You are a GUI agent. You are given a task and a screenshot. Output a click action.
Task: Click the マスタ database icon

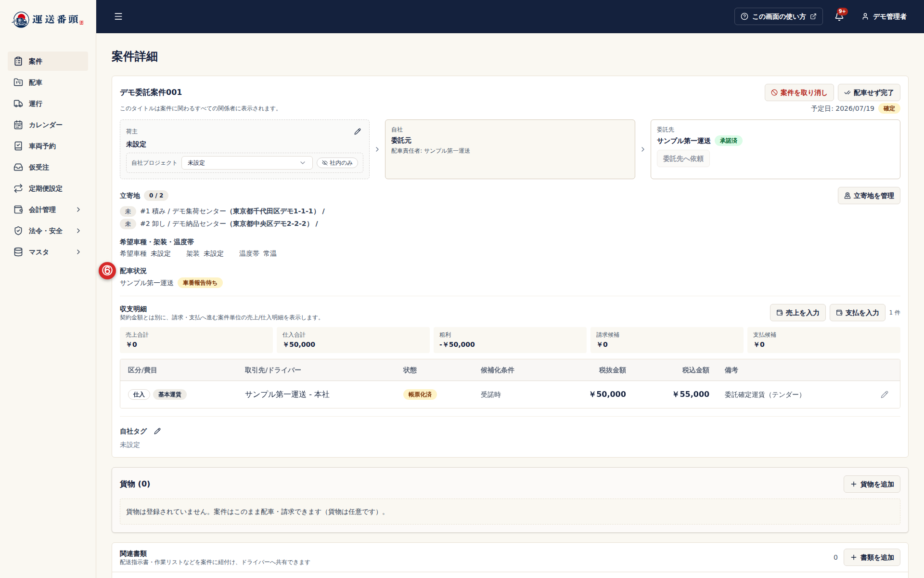18,252
